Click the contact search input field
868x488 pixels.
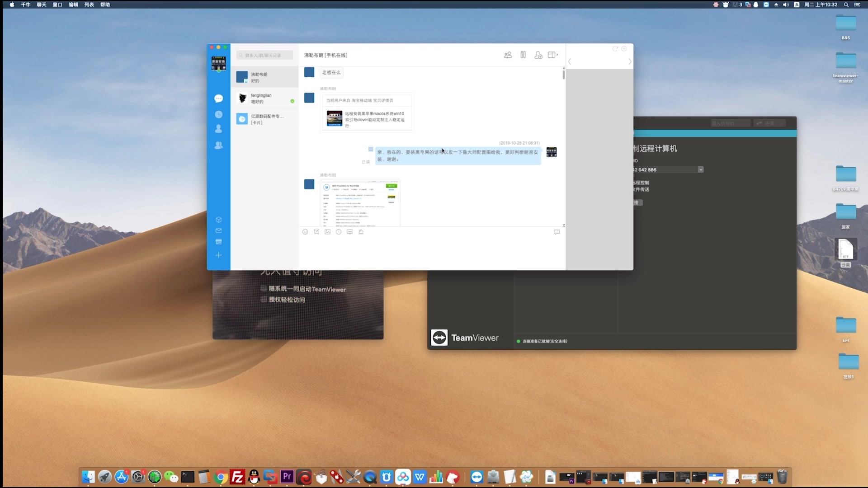tap(265, 55)
